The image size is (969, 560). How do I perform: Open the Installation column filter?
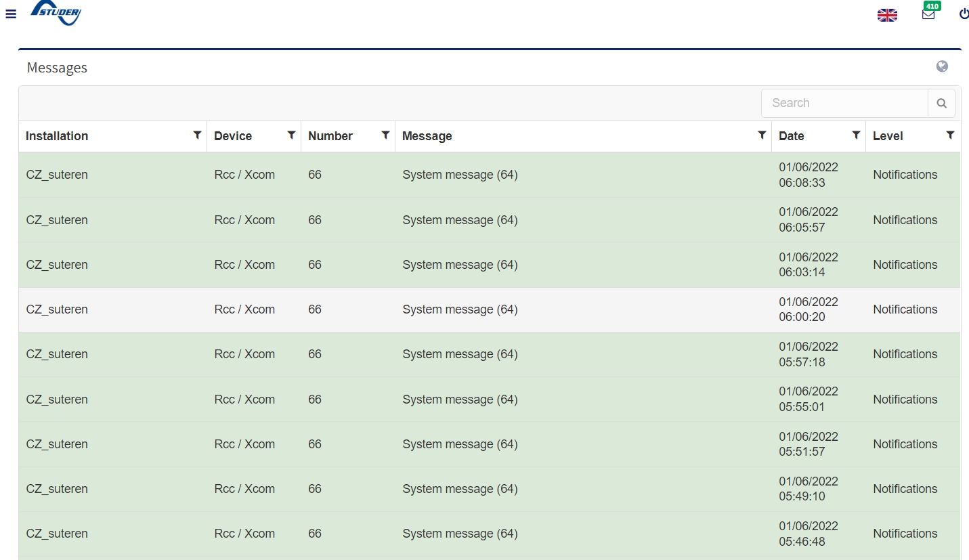[x=197, y=135]
